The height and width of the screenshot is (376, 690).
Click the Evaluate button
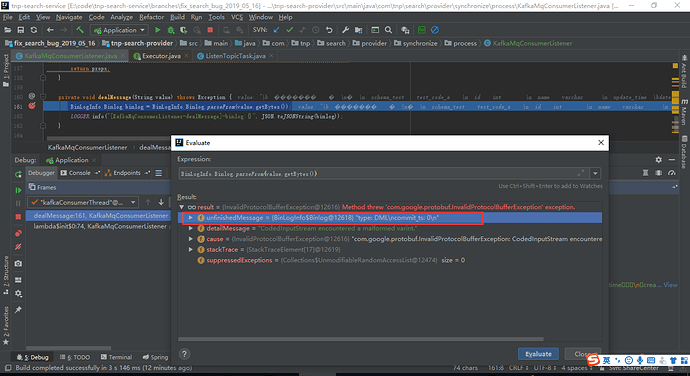(x=538, y=354)
